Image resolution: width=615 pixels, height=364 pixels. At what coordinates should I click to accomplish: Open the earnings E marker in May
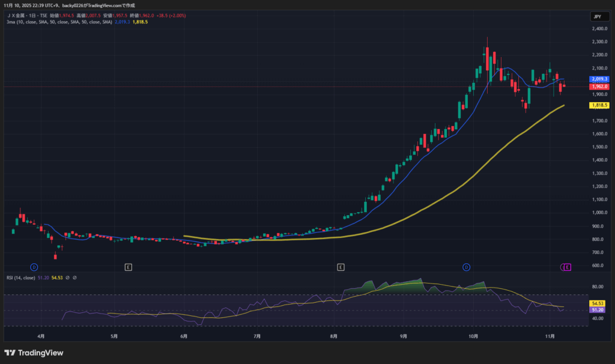tap(127, 266)
